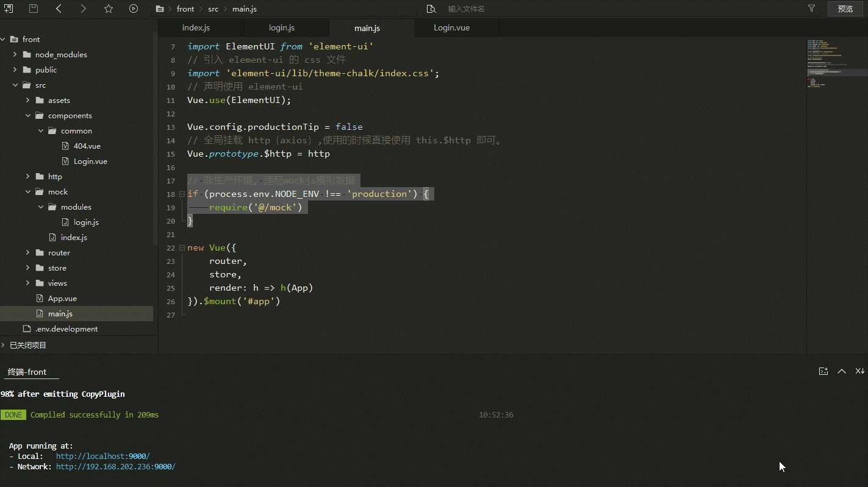Click the .env.development file icon
868x487 pixels.
tap(27, 329)
